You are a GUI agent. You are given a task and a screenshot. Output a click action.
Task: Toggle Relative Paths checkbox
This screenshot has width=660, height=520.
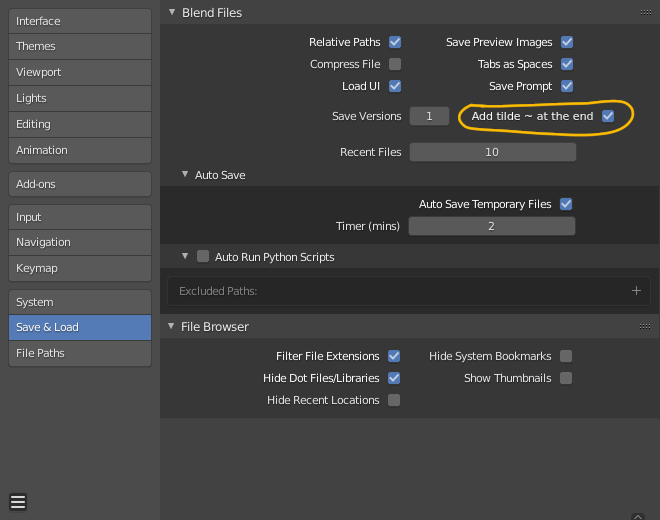(x=395, y=42)
